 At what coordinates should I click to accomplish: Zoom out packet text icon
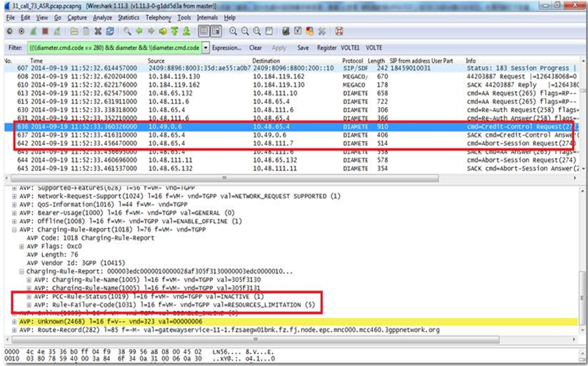[245, 32]
